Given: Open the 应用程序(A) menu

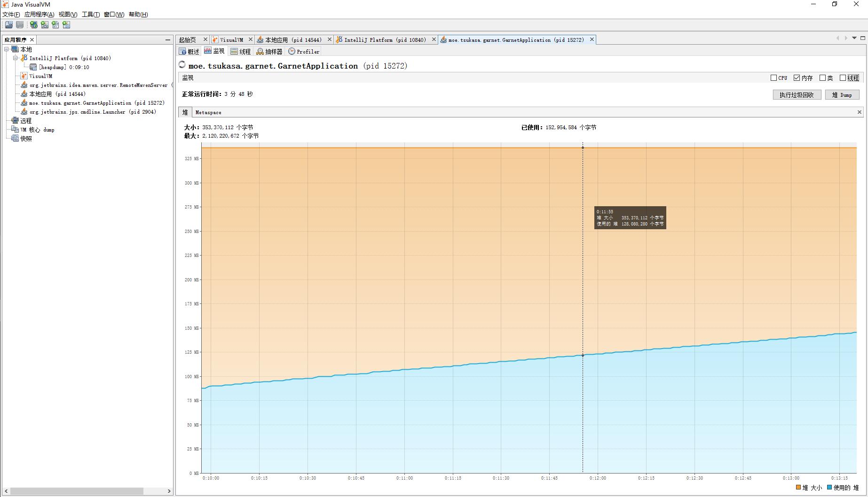Looking at the screenshot, I should click(x=39, y=15).
